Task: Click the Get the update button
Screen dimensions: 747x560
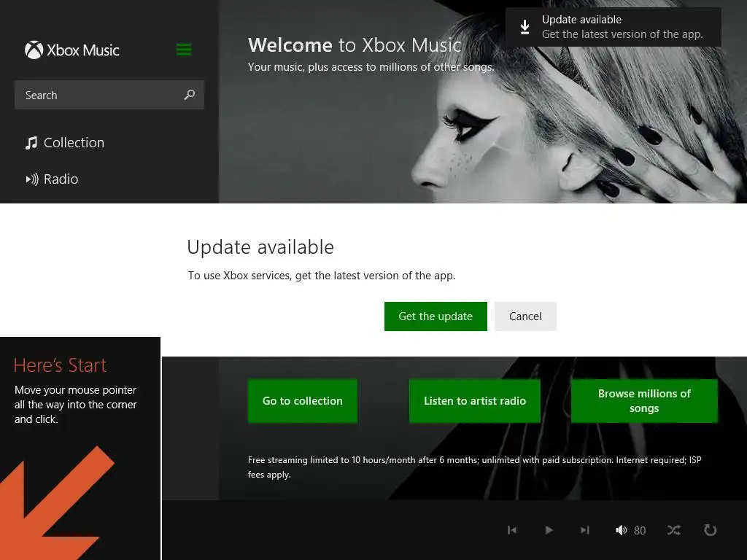Action: pos(436,316)
